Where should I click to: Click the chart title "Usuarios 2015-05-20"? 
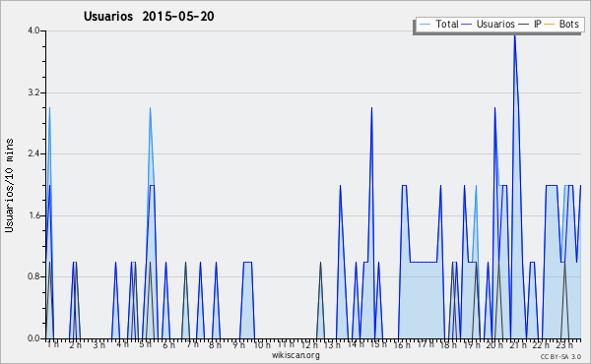click(x=149, y=17)
